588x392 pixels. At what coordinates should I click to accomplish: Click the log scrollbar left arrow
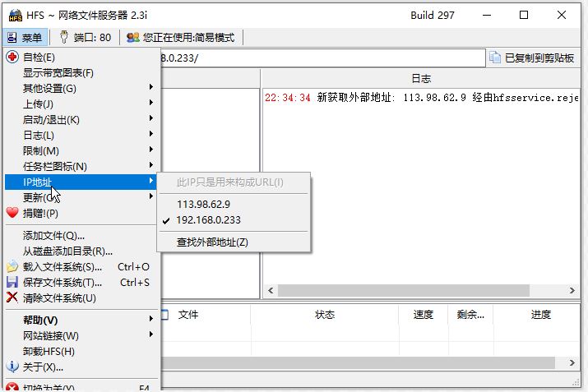(271, 290)
